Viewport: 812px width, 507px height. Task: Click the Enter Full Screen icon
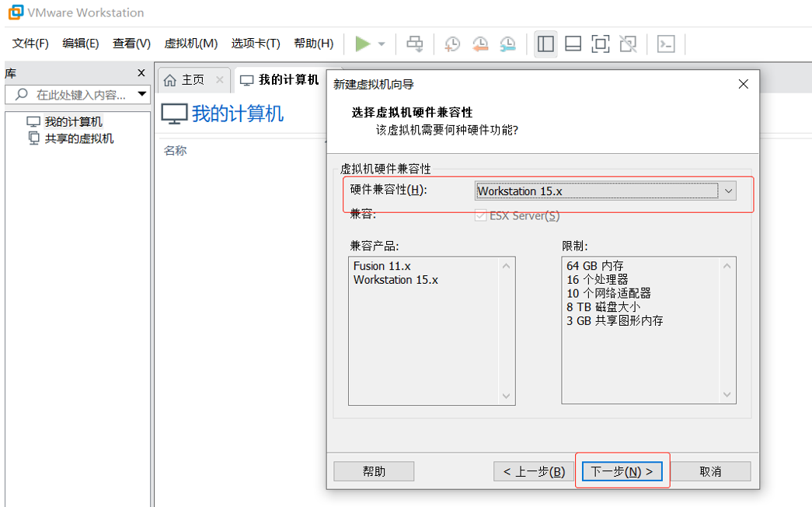click(600, 44)
